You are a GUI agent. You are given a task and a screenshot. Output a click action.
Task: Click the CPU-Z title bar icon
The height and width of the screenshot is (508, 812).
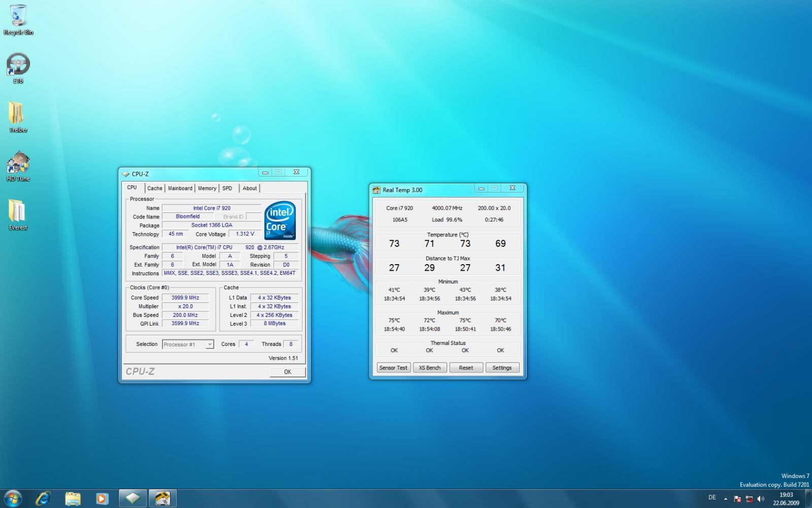[125, 174]
